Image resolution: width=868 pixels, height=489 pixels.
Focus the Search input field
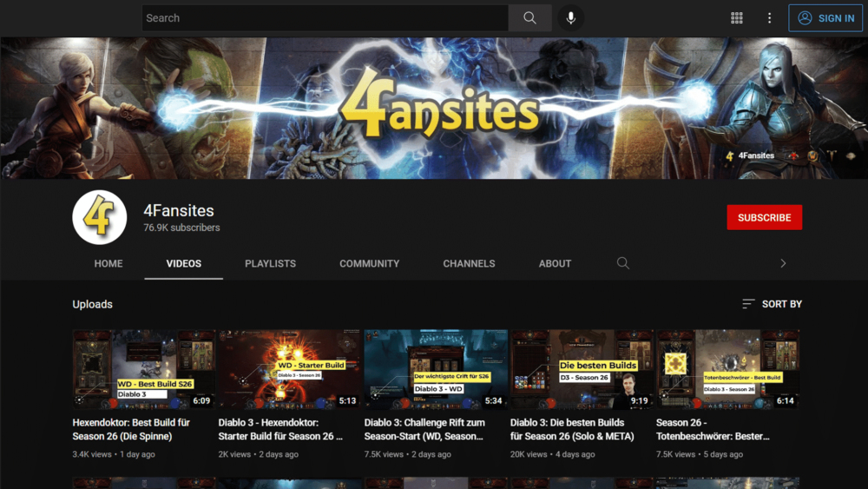(325, 18)
